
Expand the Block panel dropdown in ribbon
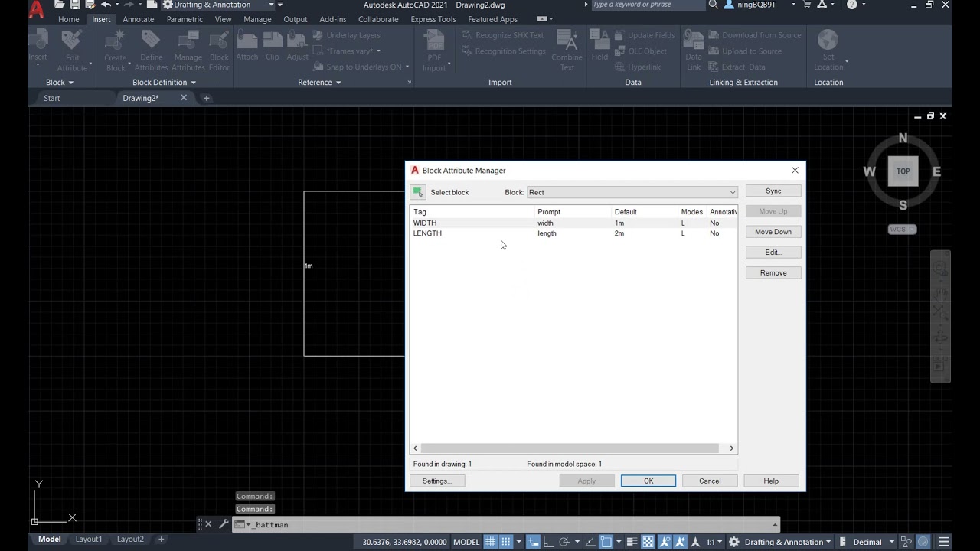coord(60,82)
